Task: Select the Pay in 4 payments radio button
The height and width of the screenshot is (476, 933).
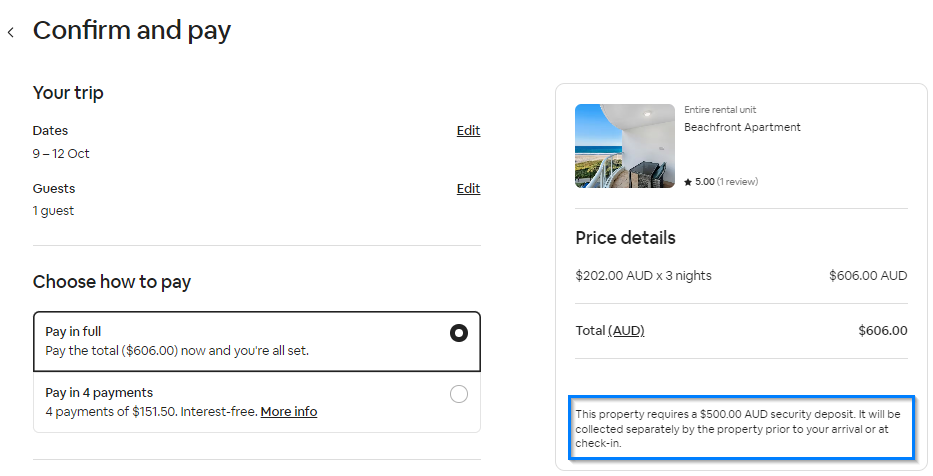Action: click(x=459, y=394)
